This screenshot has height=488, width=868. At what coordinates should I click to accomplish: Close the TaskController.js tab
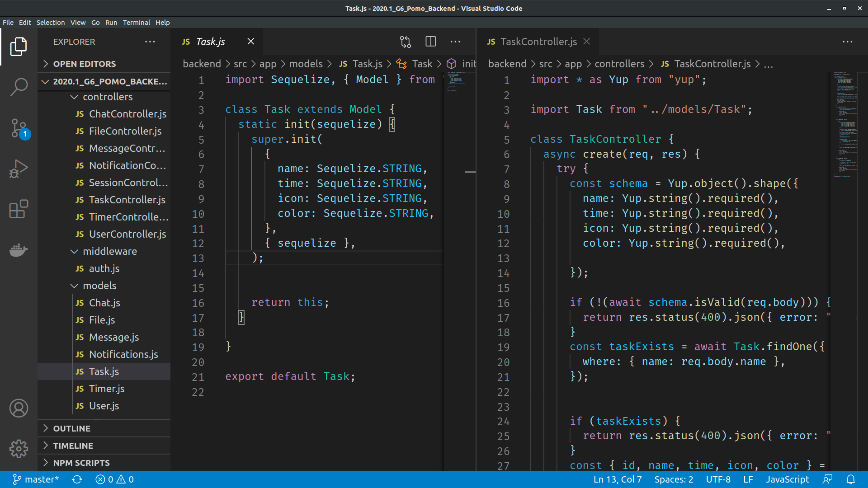pyautogui.click(x=587, y=42)
